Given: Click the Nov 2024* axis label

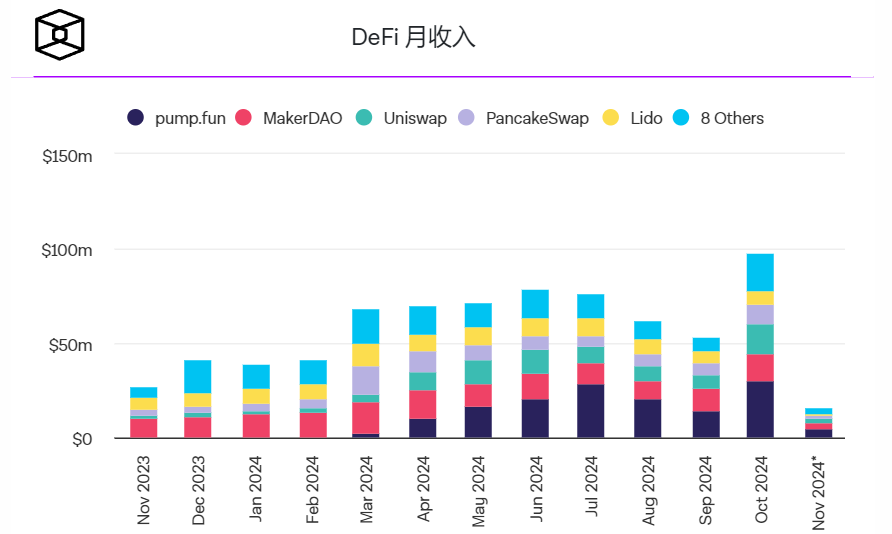Looking at the screenshot, I should tap(819, 492).
